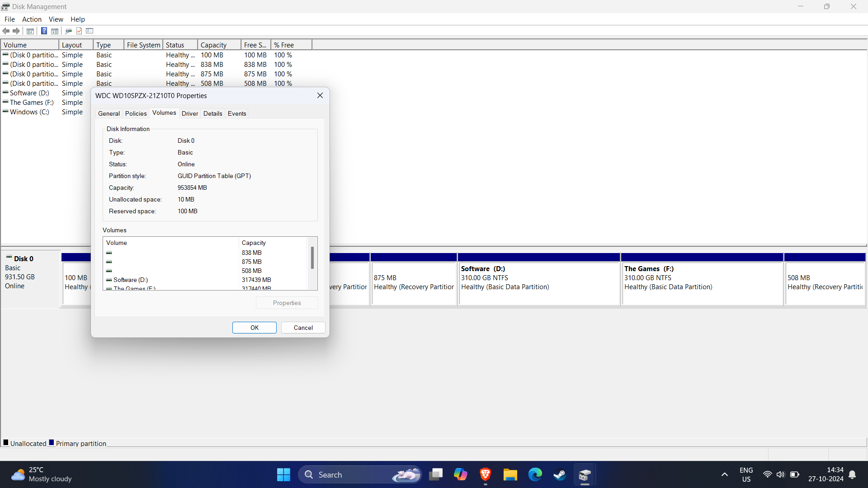Click Cancel in the WDC properties dialog

coord(302,327)
